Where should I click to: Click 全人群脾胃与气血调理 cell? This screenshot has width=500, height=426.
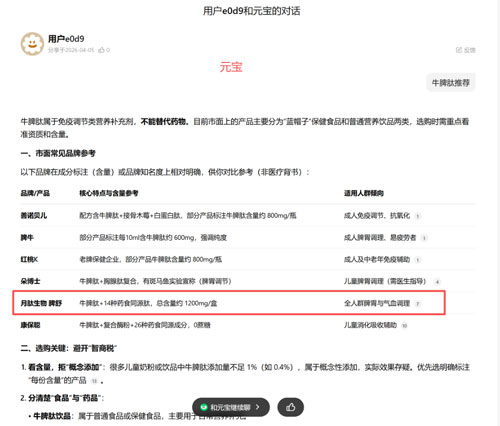(x=377, y=303)
